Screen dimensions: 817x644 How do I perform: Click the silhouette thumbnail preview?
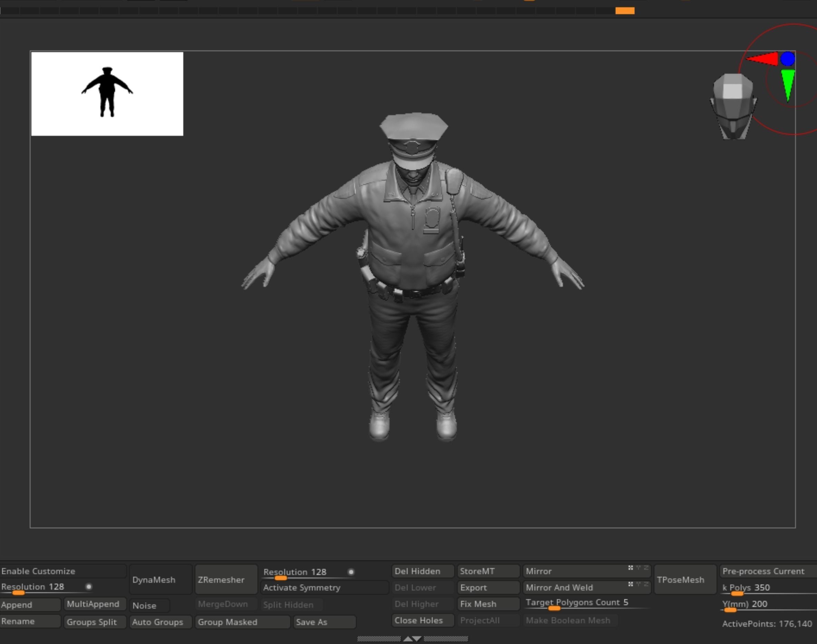[107, 94]
